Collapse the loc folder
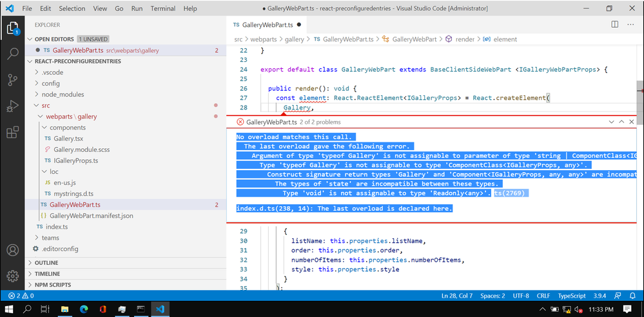644x317 pixels. [125, 171]
